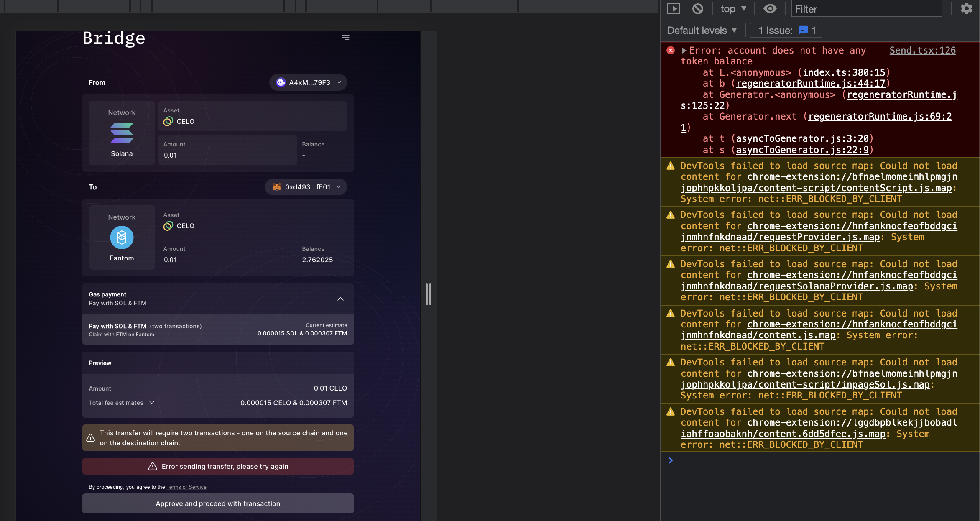
Task: Collapse the Gas payment section chevron
Action: pyautogui.click(x=340, y=299)
